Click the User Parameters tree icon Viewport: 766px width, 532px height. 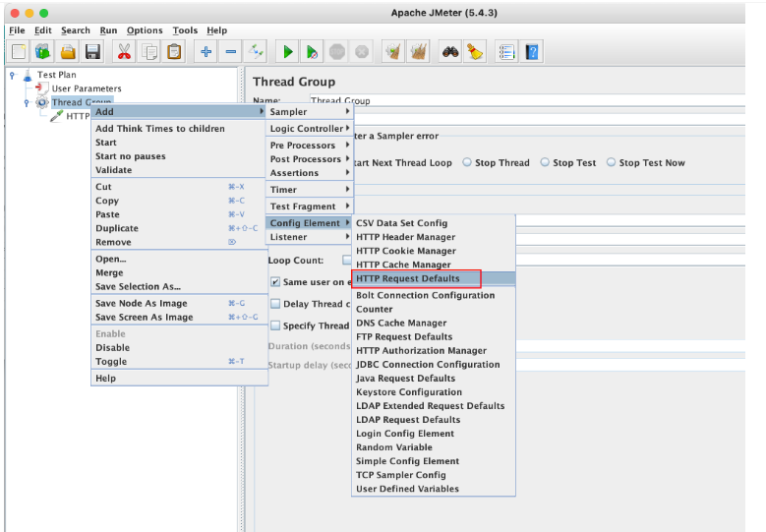coord(42,89)
